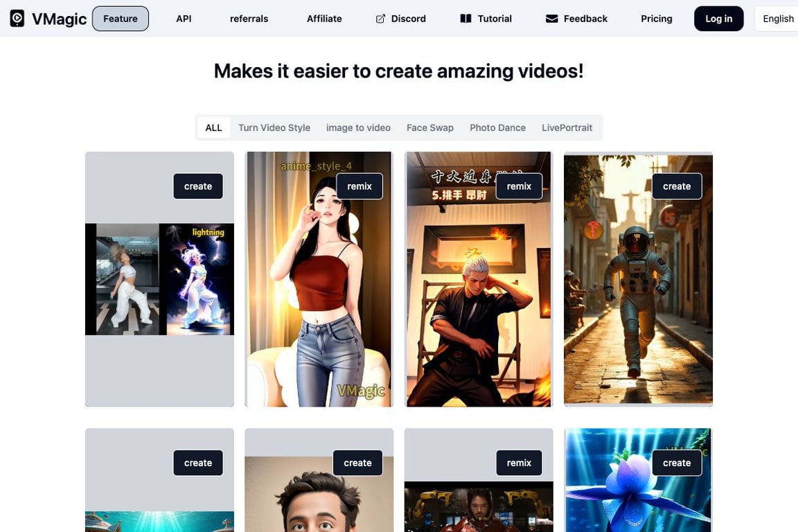
Task: Switch to LivePortrait tab
Action: click(567, 127)
